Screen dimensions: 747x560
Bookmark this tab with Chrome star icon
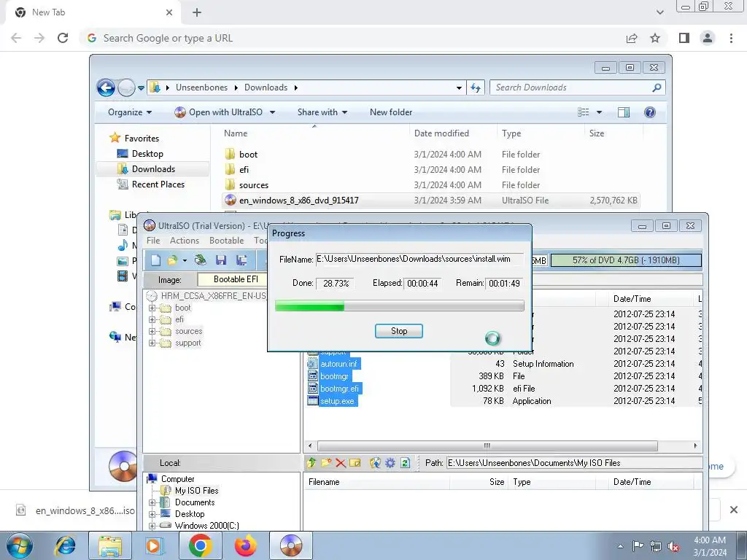click(x=655, y=38)
